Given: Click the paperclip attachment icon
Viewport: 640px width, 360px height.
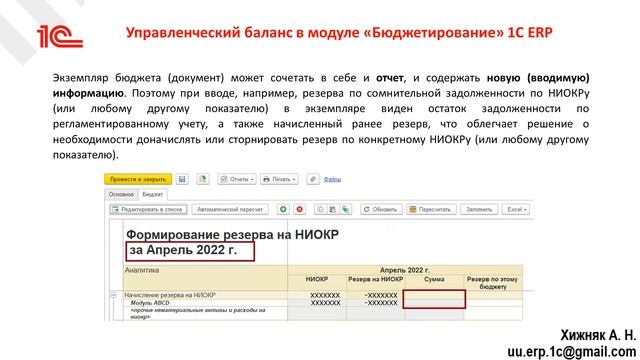Looking at the screenshot, I should 313,179.
